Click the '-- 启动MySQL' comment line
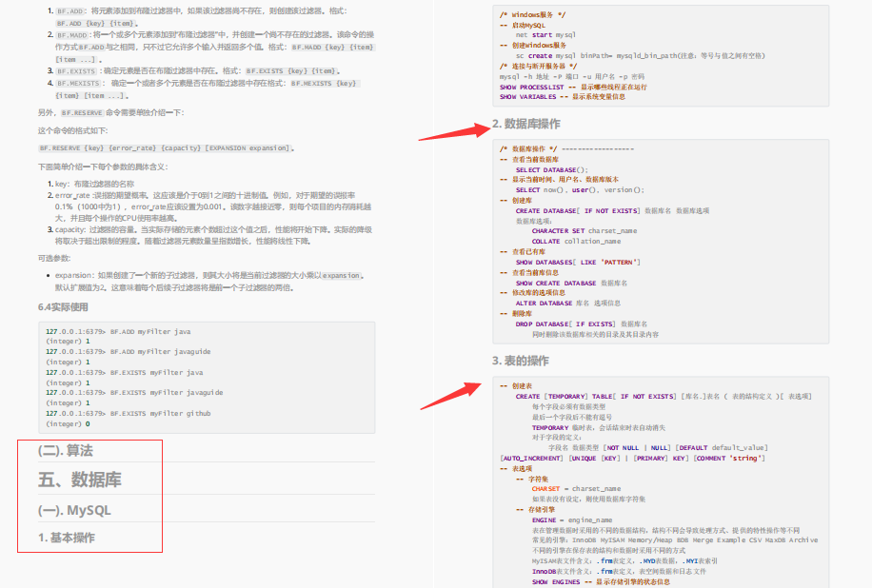Viewport: 872px width, 588px height. click(x=523, y=25)
